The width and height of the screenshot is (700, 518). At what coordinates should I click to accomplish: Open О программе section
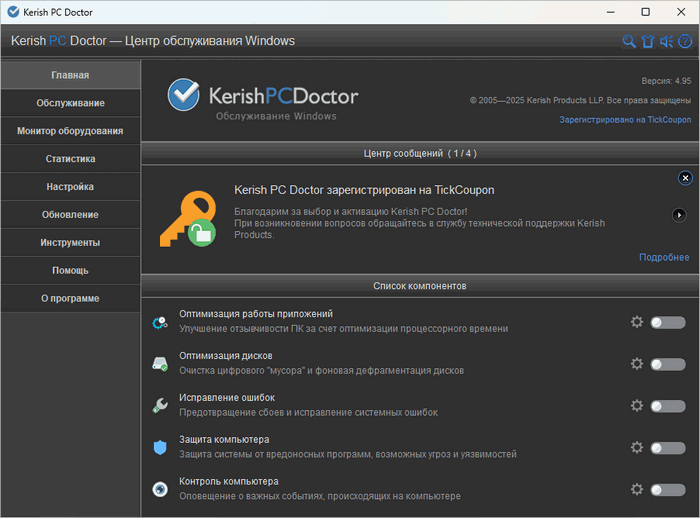tap(71, 298)
